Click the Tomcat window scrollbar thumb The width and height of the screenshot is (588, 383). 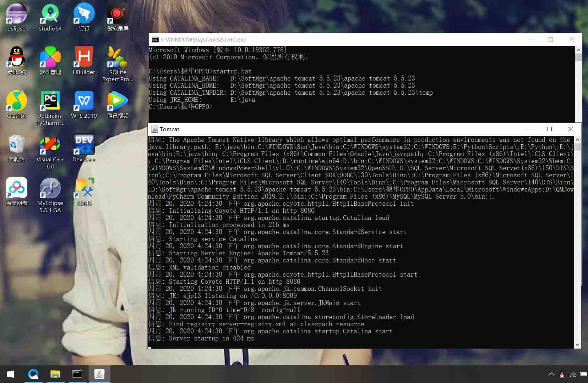point(577,147)
